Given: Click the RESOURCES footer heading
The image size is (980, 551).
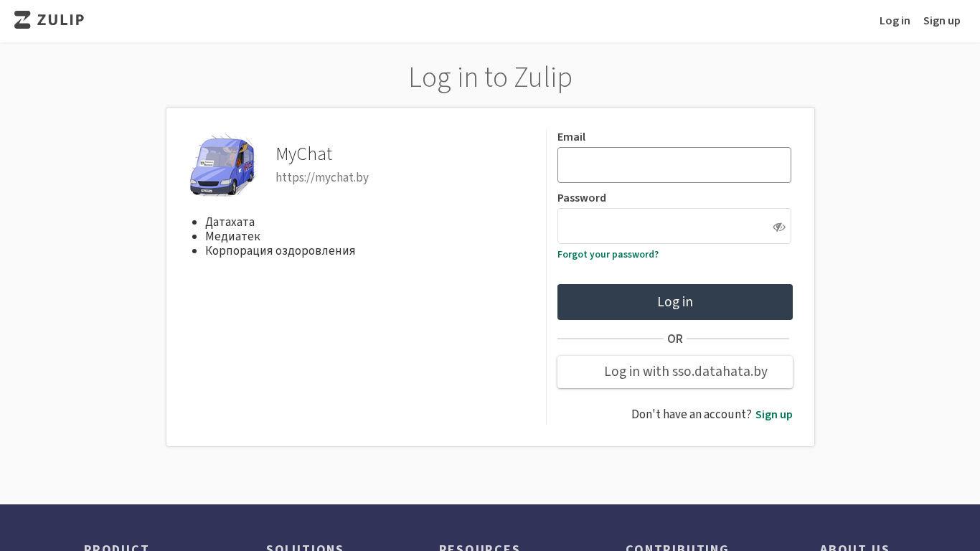Looking at the screenshot, I should click(x=479, y=547).
